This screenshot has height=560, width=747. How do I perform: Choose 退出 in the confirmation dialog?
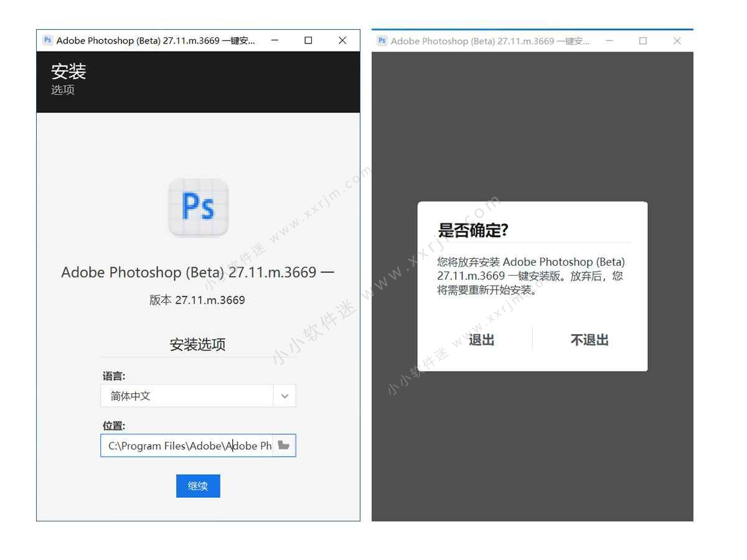coord(481,340)
